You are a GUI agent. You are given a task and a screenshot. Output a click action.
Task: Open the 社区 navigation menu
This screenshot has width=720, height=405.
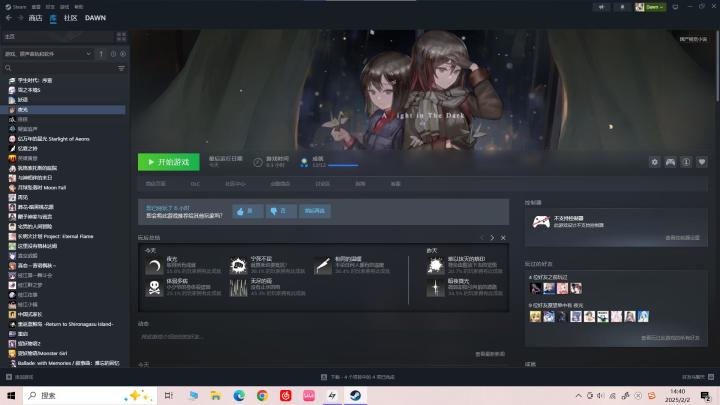pos(71,18)
